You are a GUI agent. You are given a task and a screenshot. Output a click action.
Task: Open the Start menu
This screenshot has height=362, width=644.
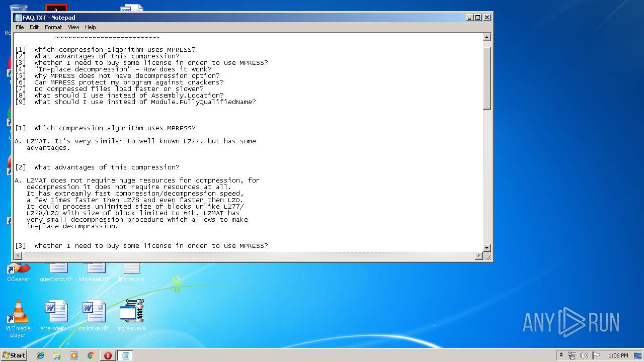pyautogui.click(x=14, y=355)
